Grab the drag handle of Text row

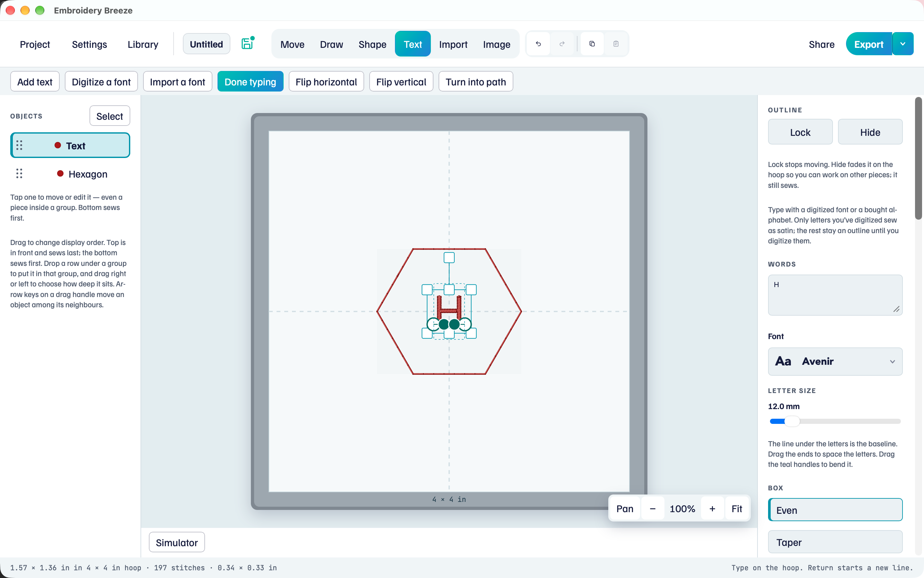pyautogui.click(x=20, y=145)
